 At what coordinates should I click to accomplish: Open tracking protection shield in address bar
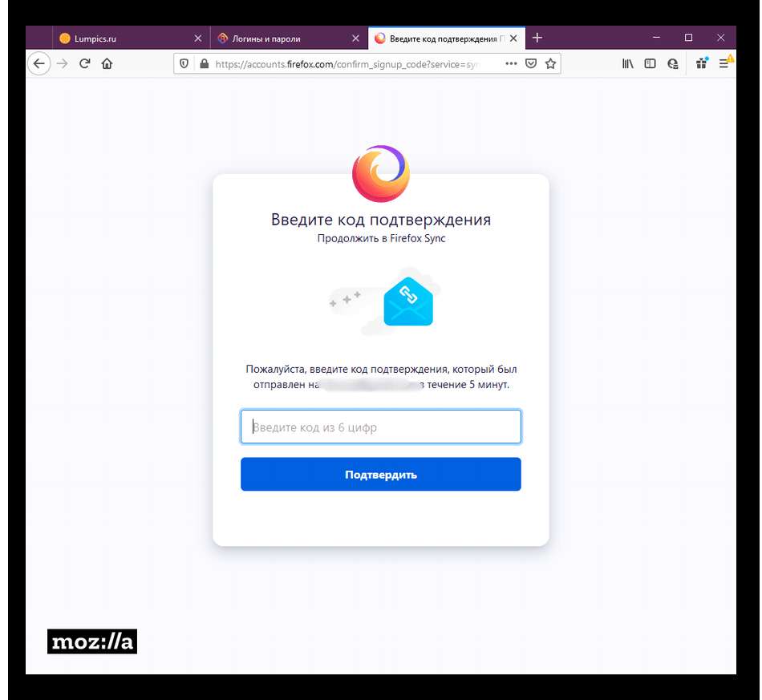[x=184, y=63]
